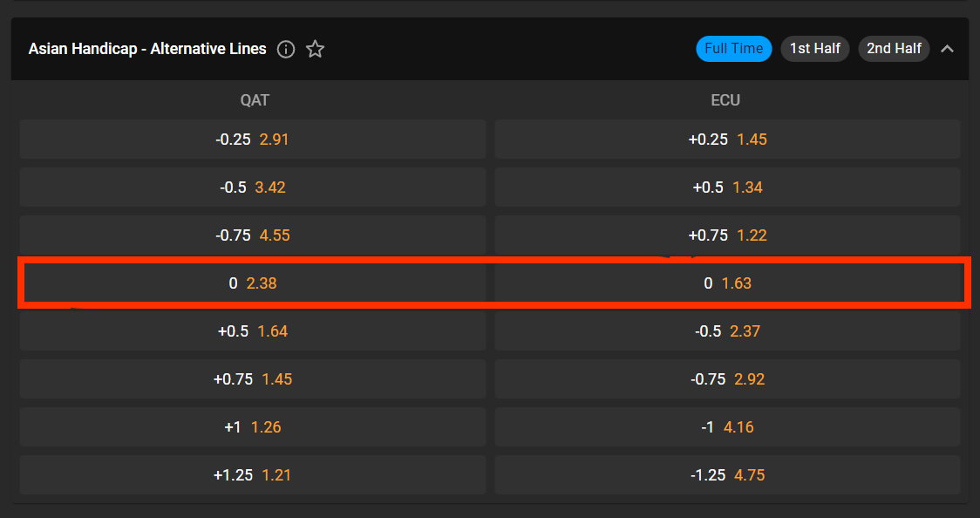980x518 pixels.
Task: Click QAT +1.25 odds 1.21
Action: click(x=253, y=475)
